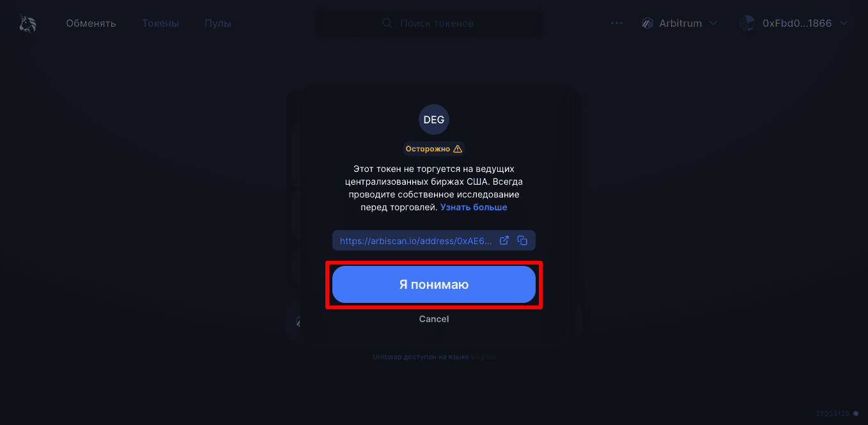Click the Arbitrum network logo icon
This screenshot has height=425, width=868.
[647, 24]
